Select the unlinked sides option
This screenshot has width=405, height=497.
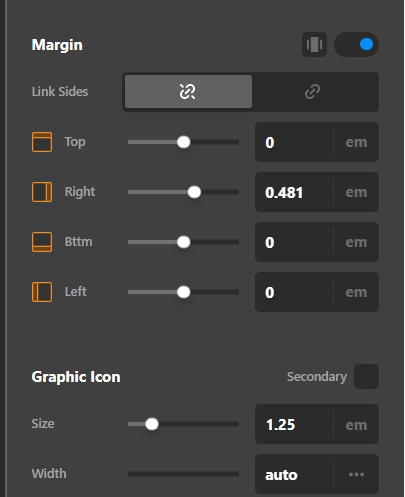tap(188, 92)
